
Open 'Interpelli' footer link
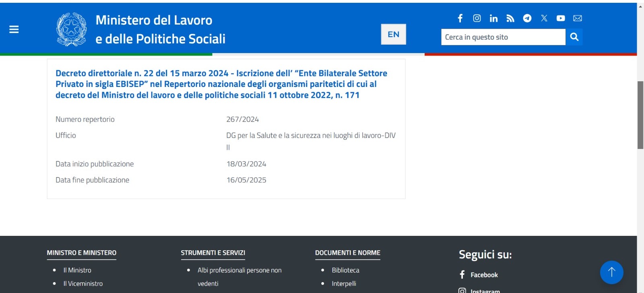pyautogui.click(x=344, y=283)
